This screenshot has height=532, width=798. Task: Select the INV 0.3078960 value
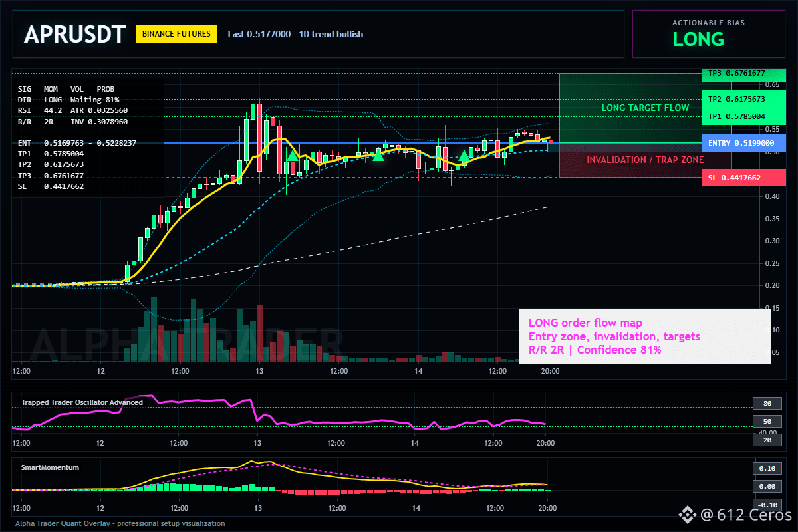pyautogui.click(x=99, y=122)
